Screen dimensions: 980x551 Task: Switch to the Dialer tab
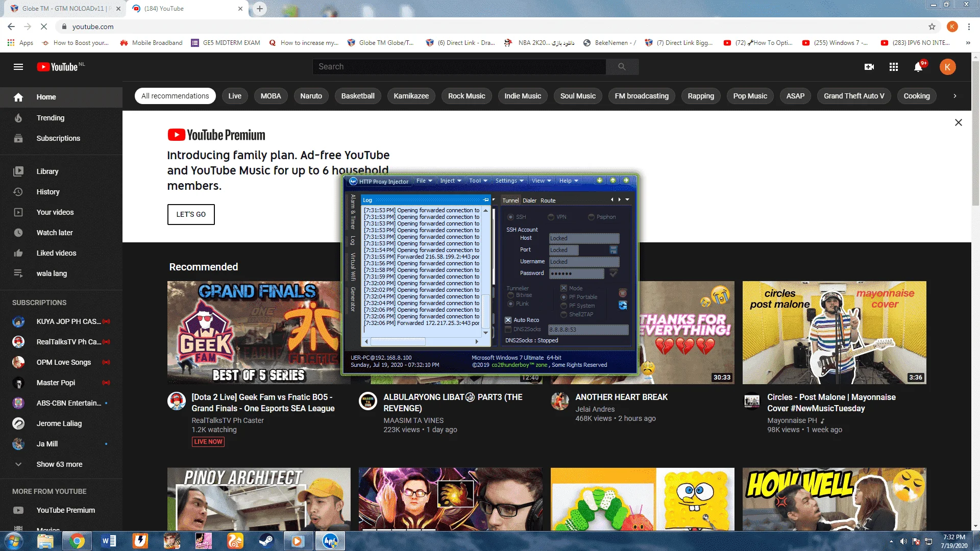(x=529, y=201)
